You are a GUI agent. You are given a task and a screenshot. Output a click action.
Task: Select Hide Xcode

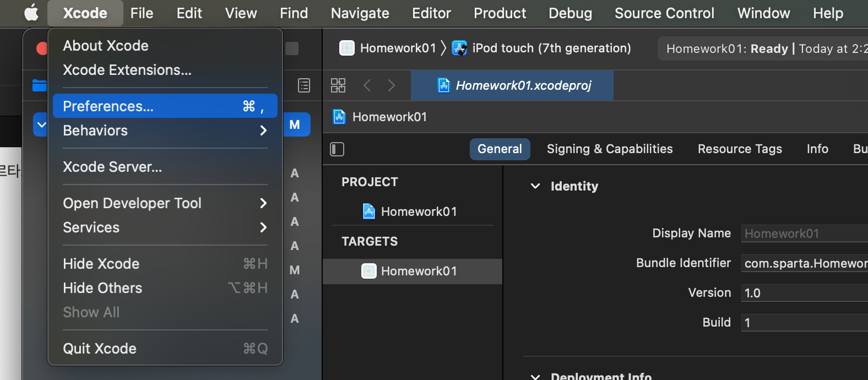pos(165,264)
